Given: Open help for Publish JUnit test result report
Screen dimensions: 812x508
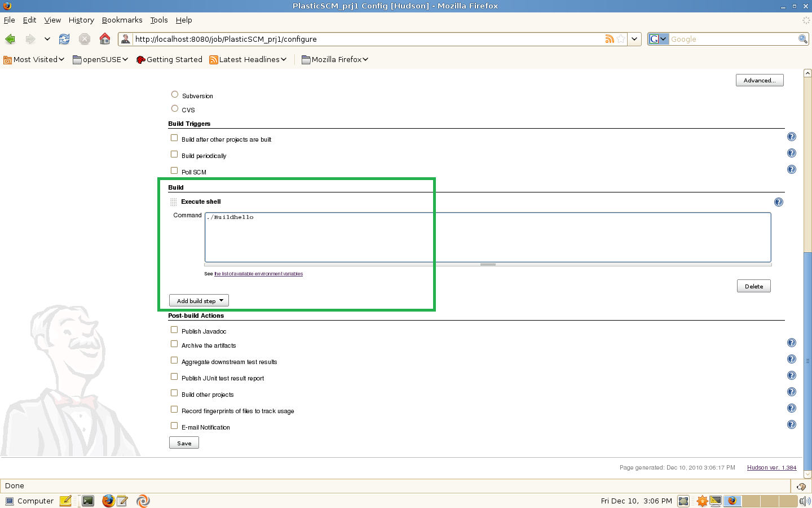Looking at the screenshot, I should click(x=792, y=375).
